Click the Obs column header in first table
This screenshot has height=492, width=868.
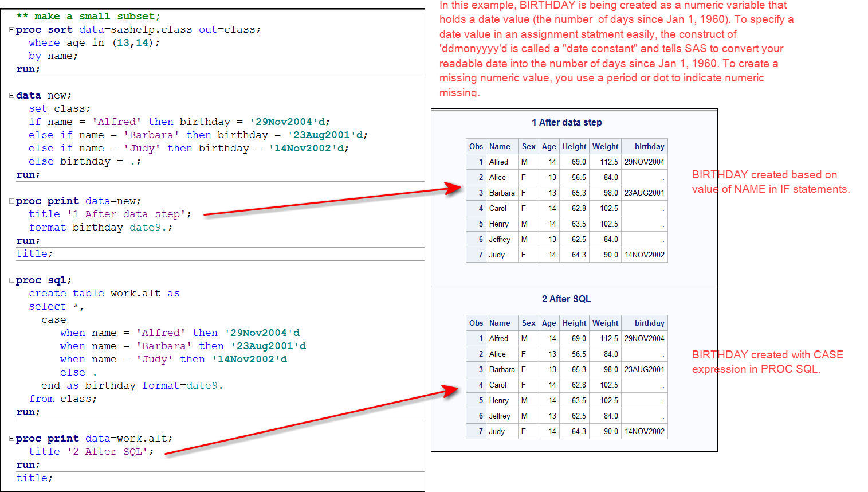[x=476, y=146]
